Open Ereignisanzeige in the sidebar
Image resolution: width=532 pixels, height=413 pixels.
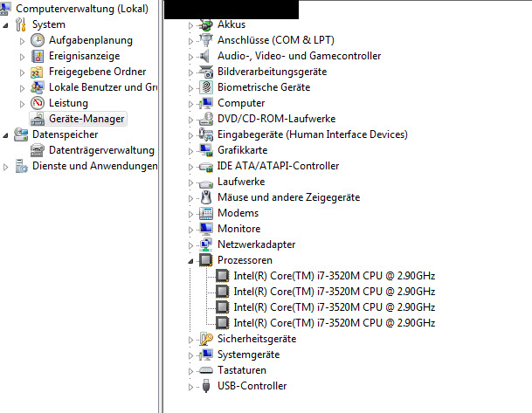(x=84, y=56)
